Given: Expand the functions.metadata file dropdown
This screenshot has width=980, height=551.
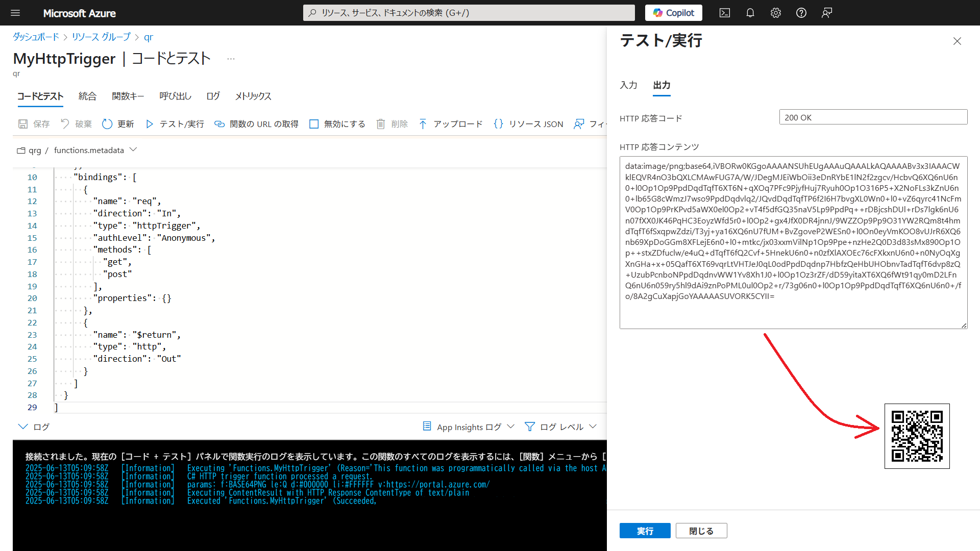Looking at the screenshot, I should click(133, 150).
